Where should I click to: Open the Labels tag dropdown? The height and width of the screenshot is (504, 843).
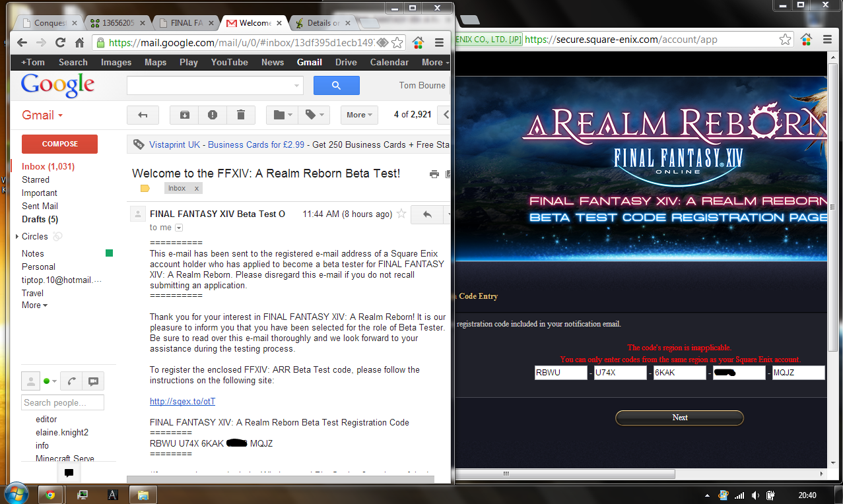[314, 115]
